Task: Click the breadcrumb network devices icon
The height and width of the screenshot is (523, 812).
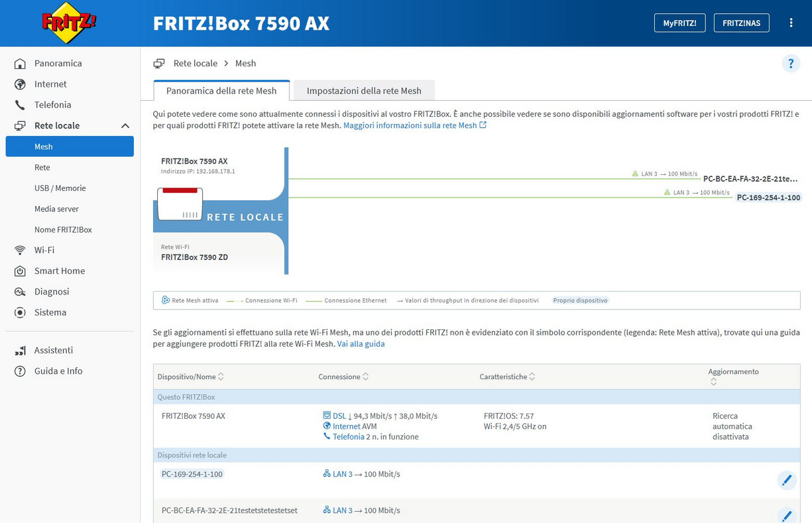Action: tap(159, 64)
